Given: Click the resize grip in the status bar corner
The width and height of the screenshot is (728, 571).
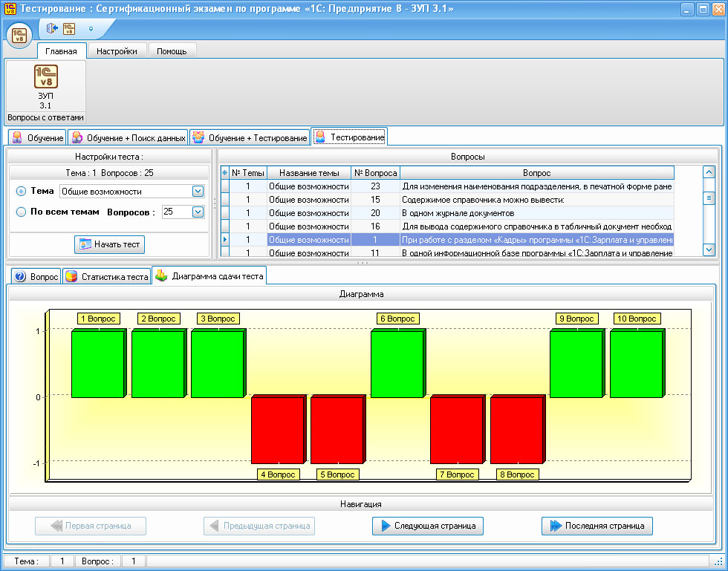Looking at the screenshot, I should click(x=718, y=561).
